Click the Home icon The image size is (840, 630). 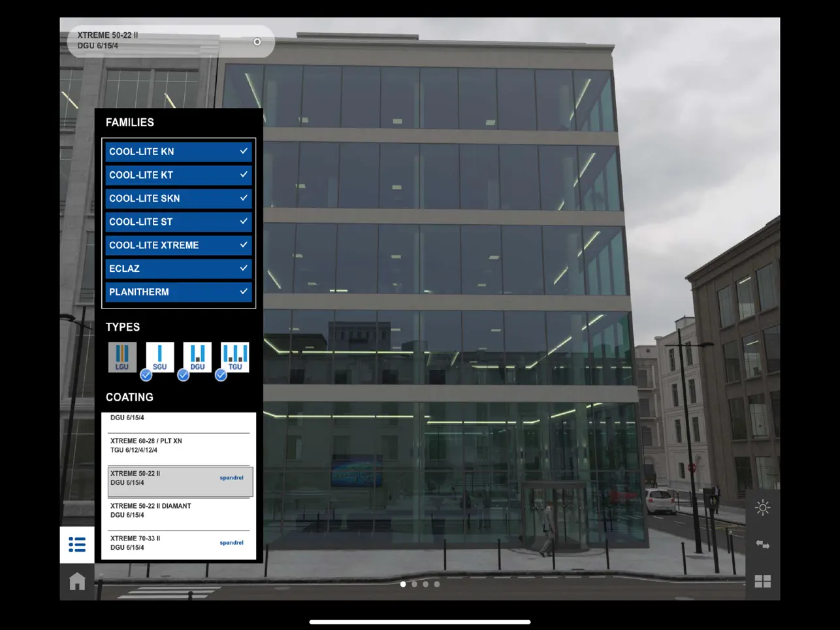(x=76, y=580)
